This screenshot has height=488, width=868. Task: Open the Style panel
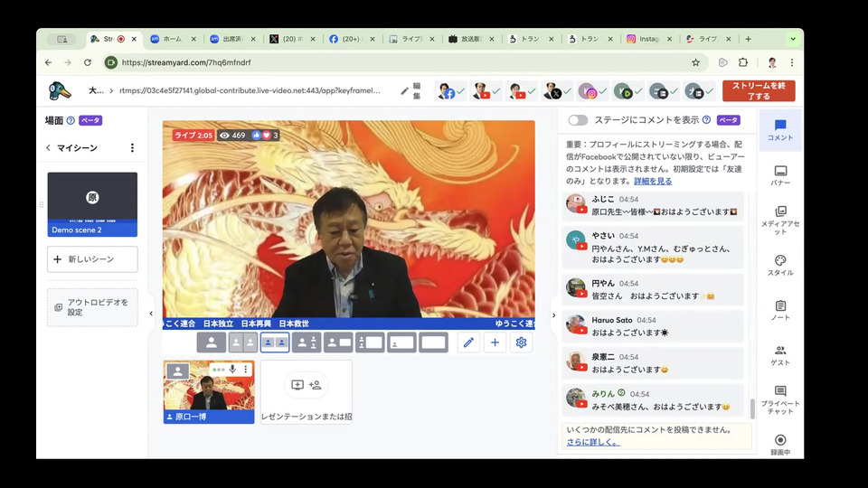780,266
